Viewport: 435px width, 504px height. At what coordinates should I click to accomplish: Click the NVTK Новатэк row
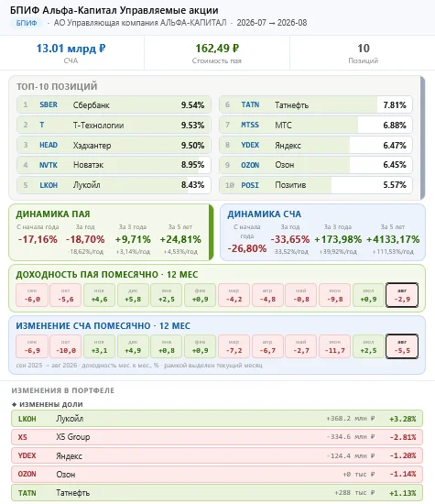click(x=114, y=165)
